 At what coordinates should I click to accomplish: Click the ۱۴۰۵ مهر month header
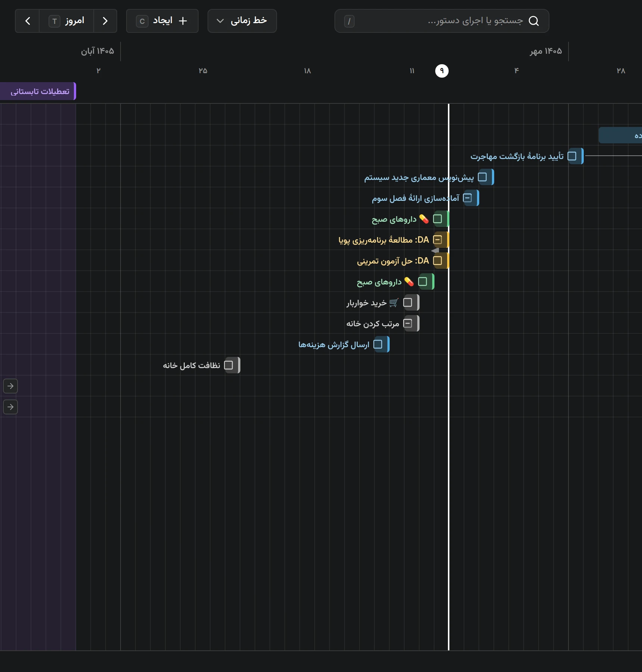pyautogui.click(x=546, y=51)
